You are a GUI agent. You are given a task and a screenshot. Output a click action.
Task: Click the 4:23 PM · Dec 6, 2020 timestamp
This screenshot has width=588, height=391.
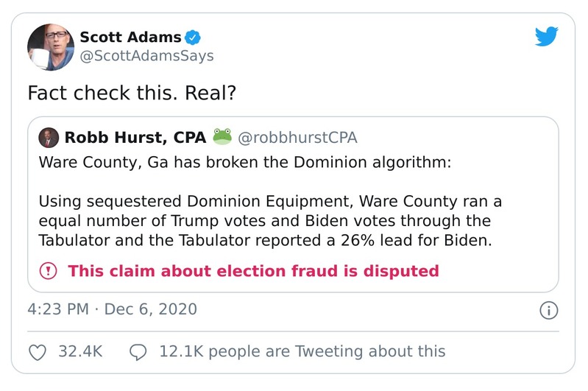pos(112,309)
